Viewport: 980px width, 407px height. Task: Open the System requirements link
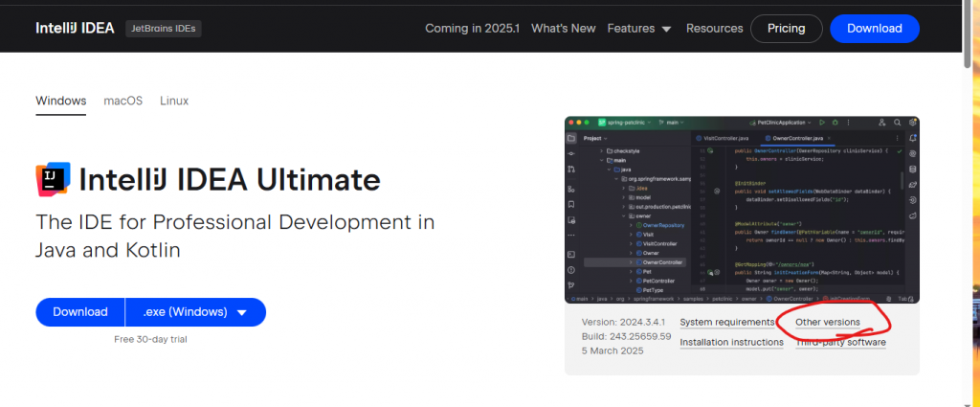point(727,322)
